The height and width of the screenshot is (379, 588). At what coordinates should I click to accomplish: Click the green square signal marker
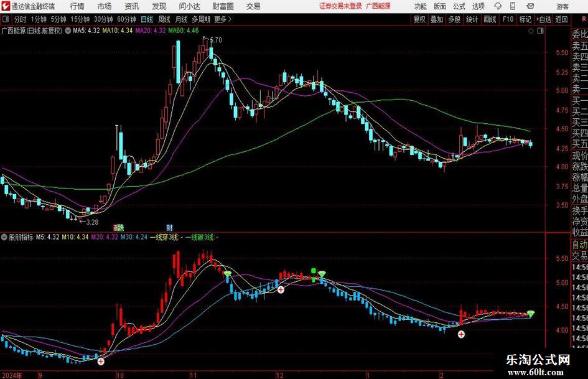click(314, 271)
